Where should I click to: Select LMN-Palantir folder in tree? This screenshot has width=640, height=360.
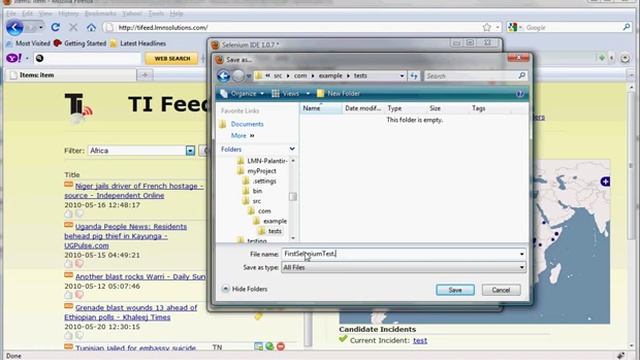(x=267, y=161)
